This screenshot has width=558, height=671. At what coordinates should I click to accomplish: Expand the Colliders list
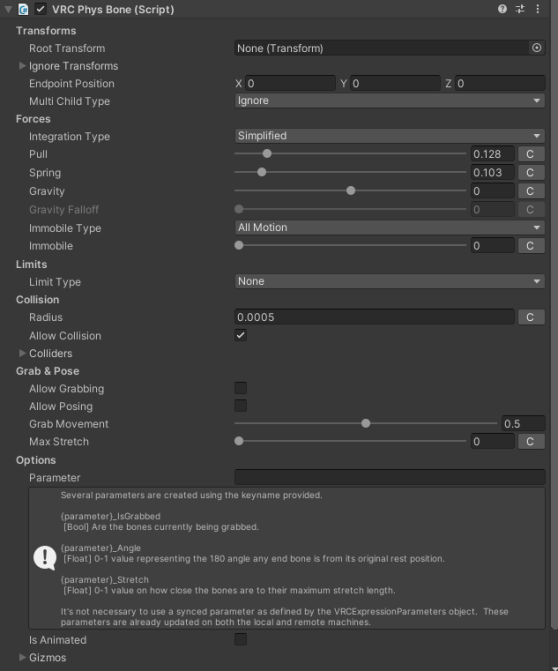coord(22,353)
